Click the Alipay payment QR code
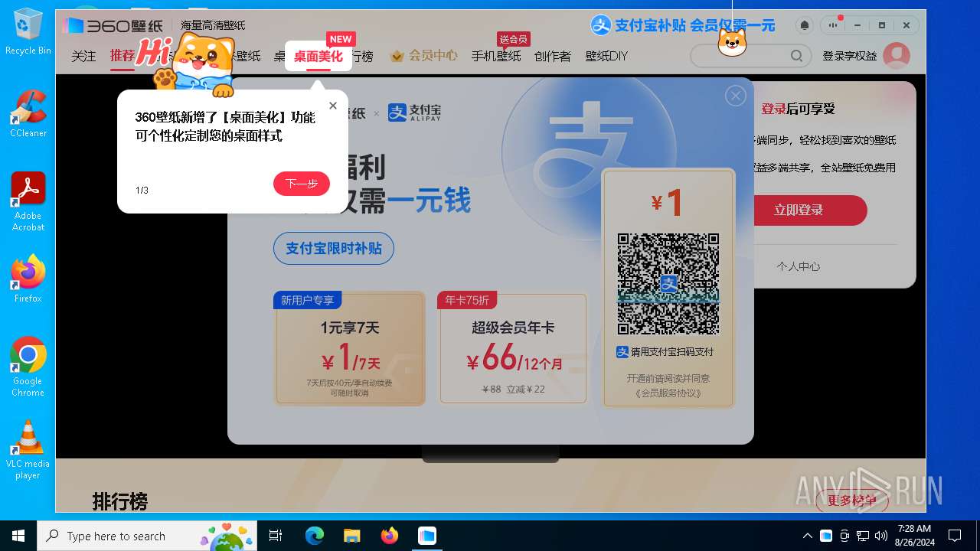The width and height of the screenshot is (980, 551). [x=668, y=284]
